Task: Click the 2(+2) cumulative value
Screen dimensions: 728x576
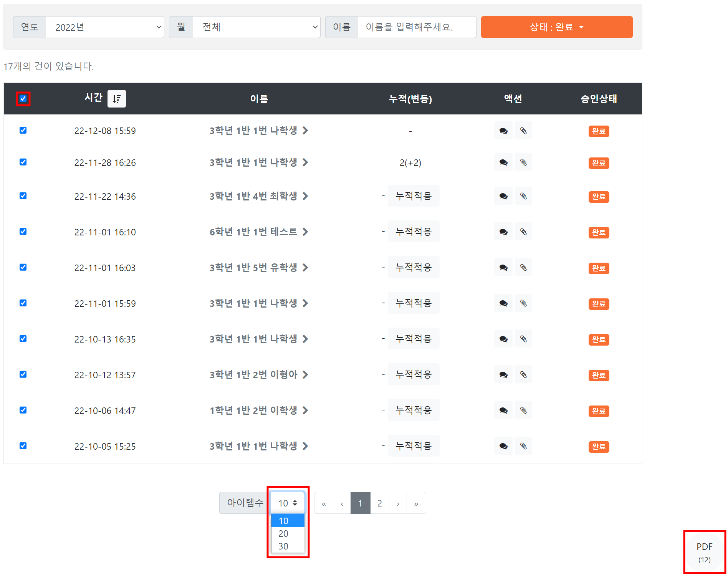Action: coord(410,163)
